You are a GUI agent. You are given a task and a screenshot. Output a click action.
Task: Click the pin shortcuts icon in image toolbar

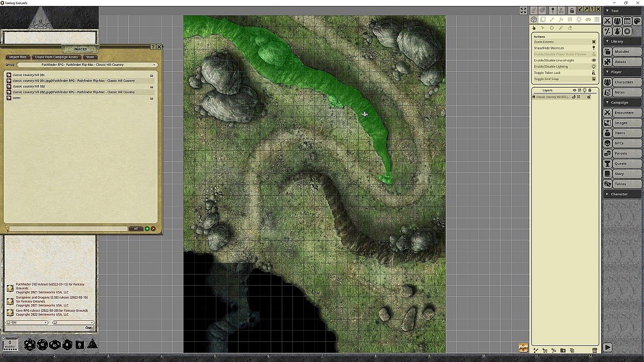(553, 10)
